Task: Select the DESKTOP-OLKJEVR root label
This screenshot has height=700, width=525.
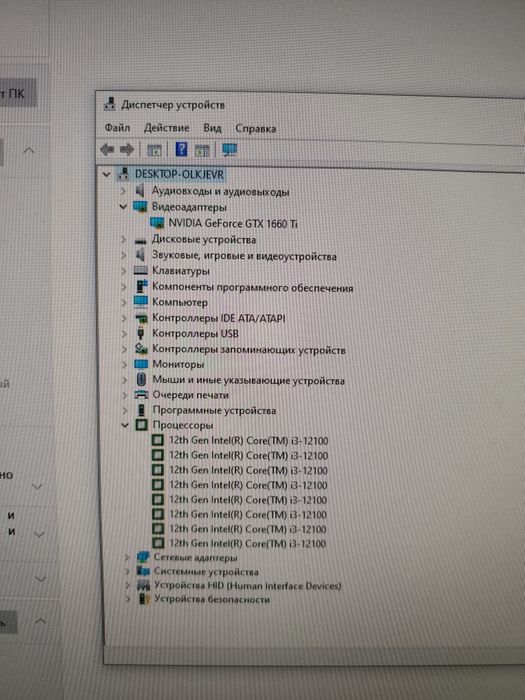Action: 179,175
